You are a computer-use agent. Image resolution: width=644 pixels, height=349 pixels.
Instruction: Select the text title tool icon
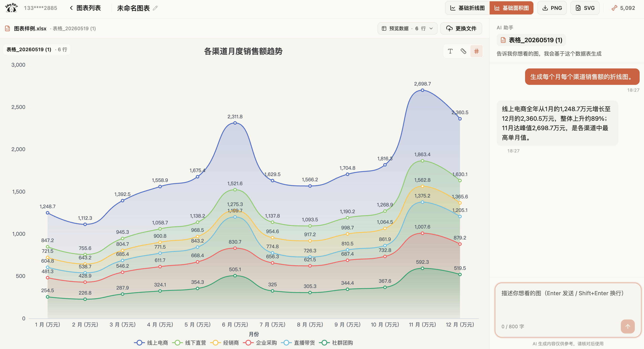click(450, 51)
